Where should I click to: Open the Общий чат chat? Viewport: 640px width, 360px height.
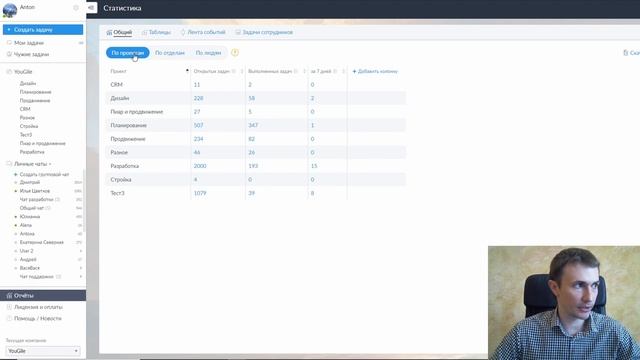31,208
